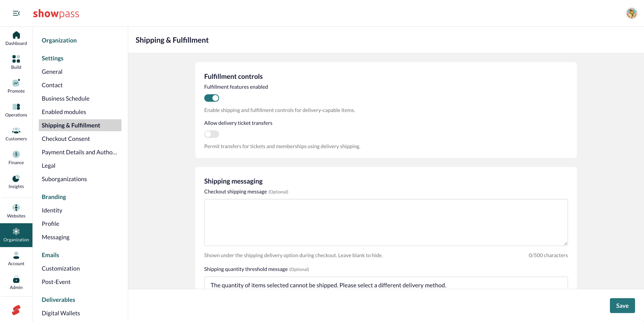This screenshot has width=644, height=322.
Task: Enable Allow delivery ticket transfers toggle
Action: (212, 134)
